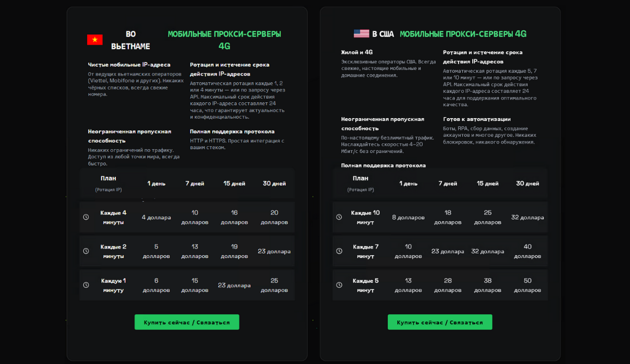Click the Vietnam МОБИЛЬНЫЕ ПРОКСИ-СЕРВЕРЫ 4G heading

pos(224,40)
